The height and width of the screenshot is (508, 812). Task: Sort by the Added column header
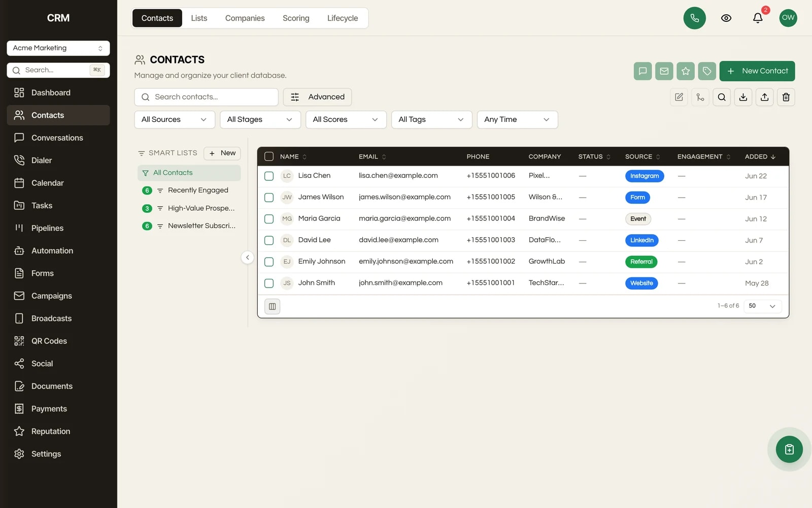pos(760,156)
